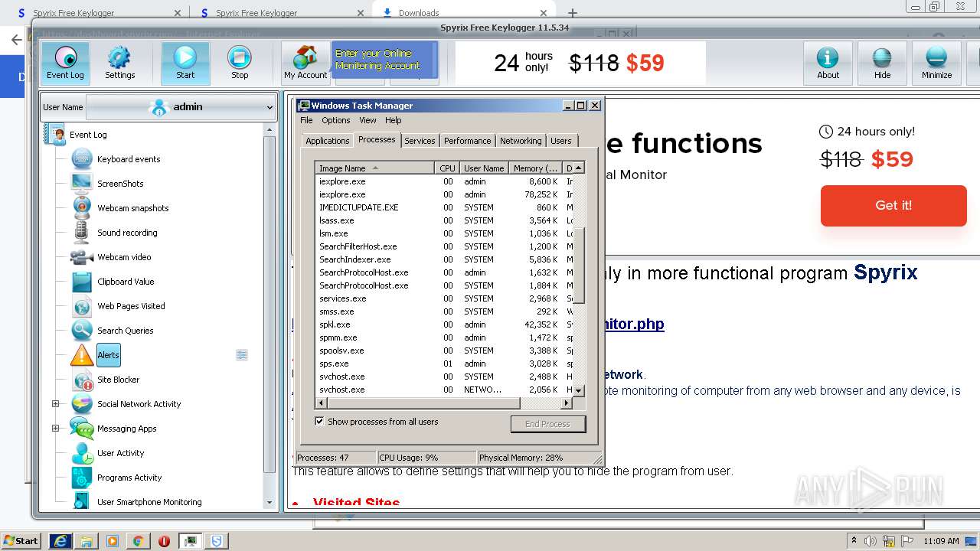
Task: Open the Alerts entry
Action: point(108,355)
